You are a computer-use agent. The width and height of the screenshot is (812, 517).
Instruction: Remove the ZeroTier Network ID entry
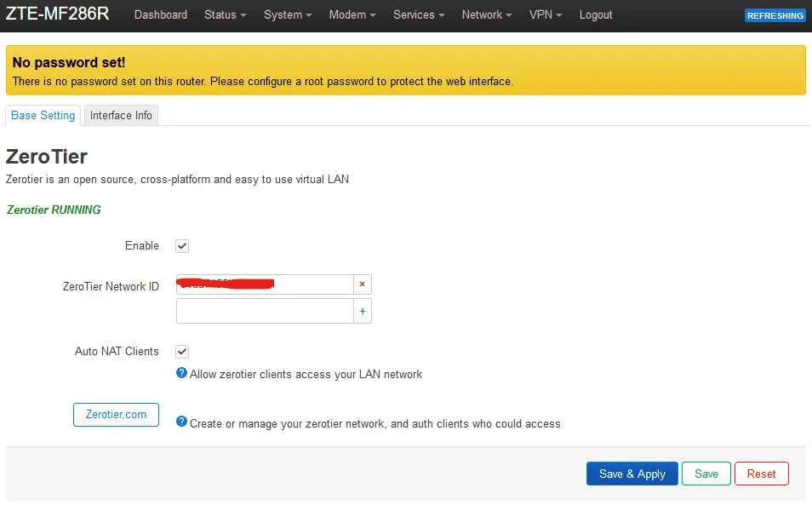[362, 284]
